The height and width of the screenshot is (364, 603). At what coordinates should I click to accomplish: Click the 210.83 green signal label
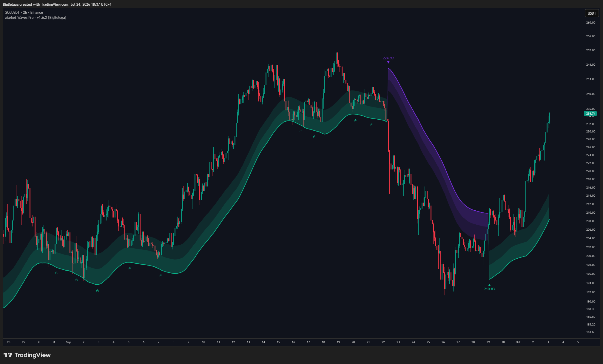pos(489,289)
